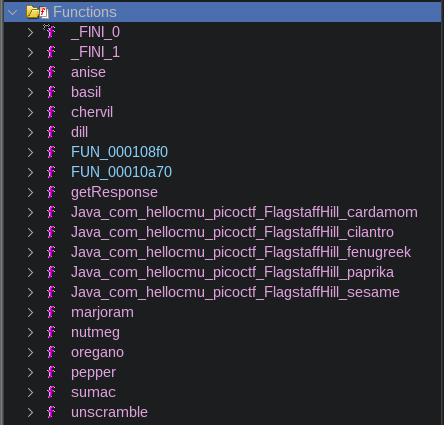Select Java_com_hellocmu_picoctf_FlagstaffHill_cardamom in tree

click(x=244, y=212)
